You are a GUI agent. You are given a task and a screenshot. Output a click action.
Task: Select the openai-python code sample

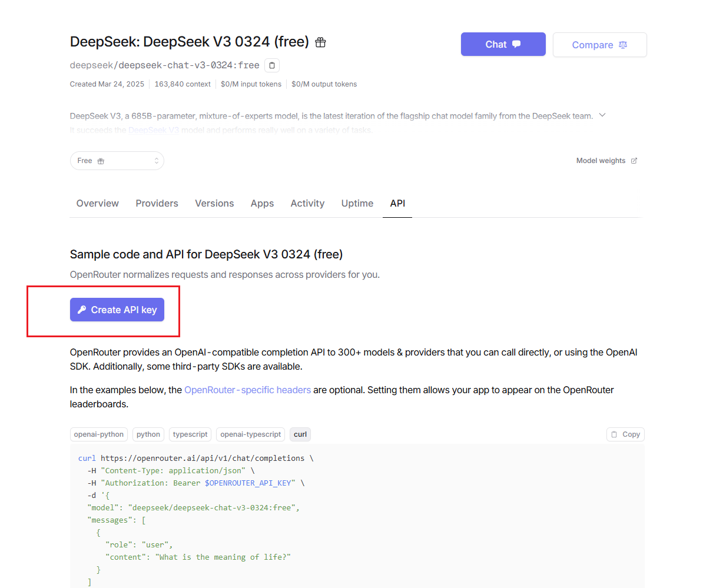pos(99,434)
